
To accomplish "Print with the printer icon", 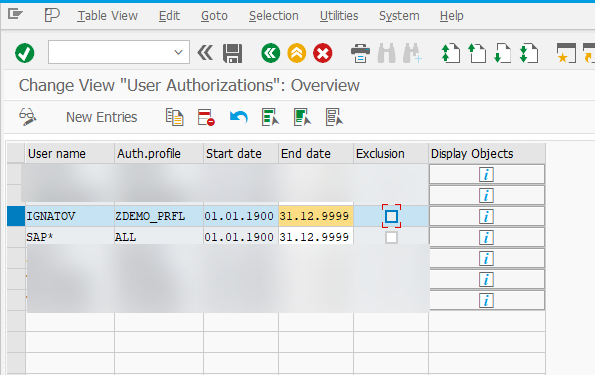I will [360, 53].
